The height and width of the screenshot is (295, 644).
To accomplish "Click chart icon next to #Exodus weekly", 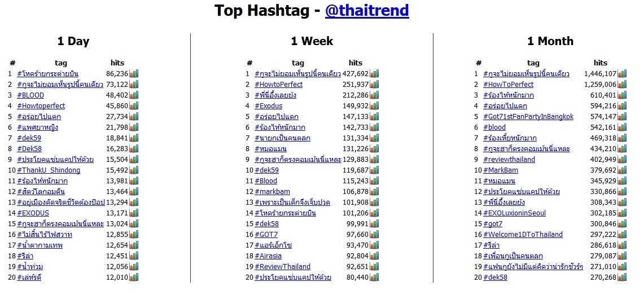I will pos(374,105).
